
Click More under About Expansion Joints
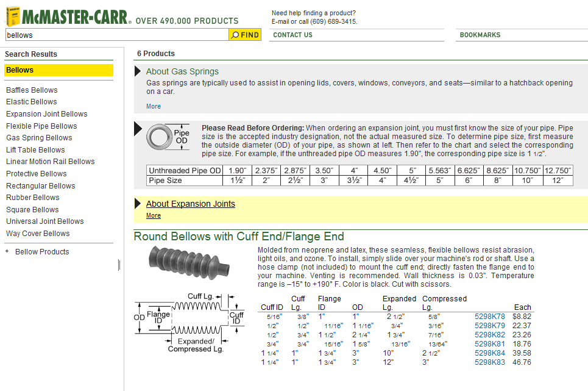tap(154, 215)
